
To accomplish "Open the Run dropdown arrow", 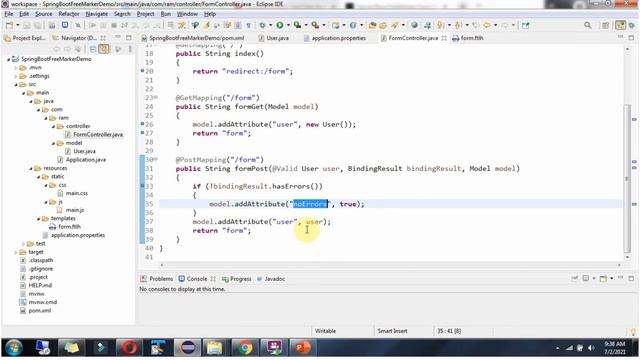I will tap(288, 25).
